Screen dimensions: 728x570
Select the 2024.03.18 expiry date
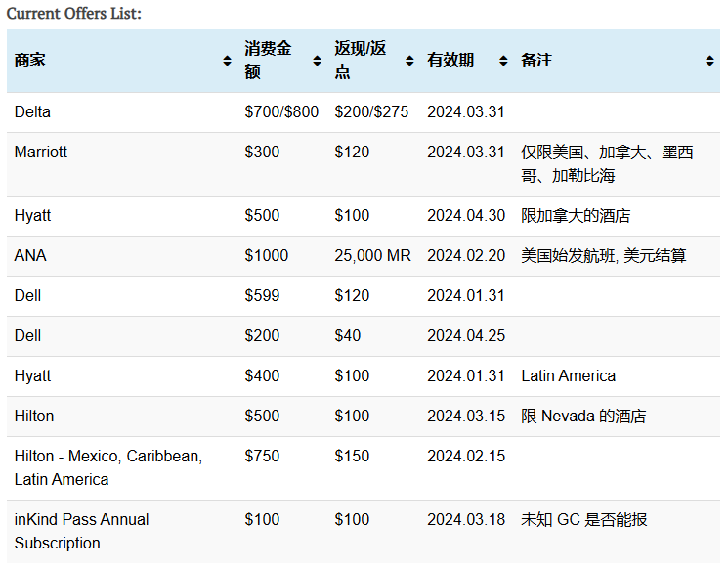coord(466,519)
